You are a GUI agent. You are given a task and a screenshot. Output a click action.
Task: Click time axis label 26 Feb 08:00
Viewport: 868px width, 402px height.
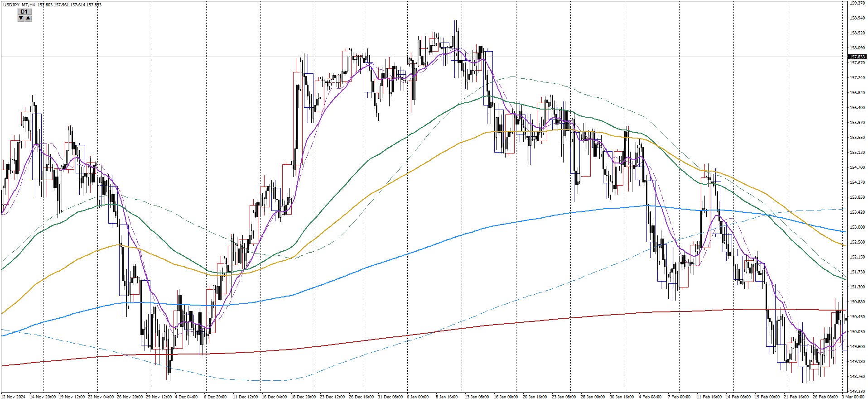pyautogui.click(x=825, y=397)
